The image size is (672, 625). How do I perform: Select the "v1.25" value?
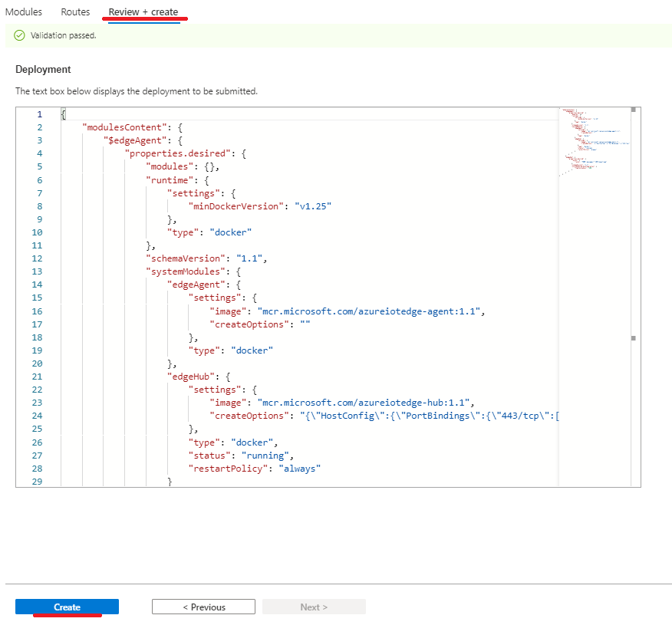pyautogui.click(x=313, y=206)
